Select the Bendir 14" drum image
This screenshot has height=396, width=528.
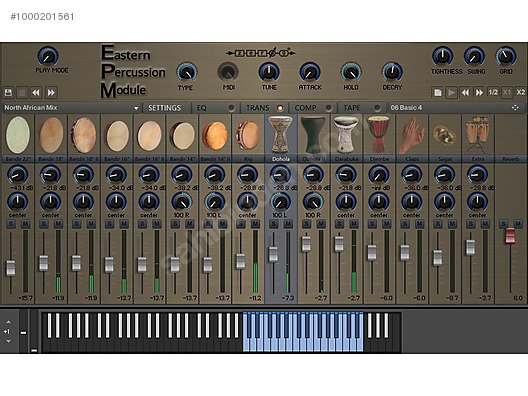[183, 136]
